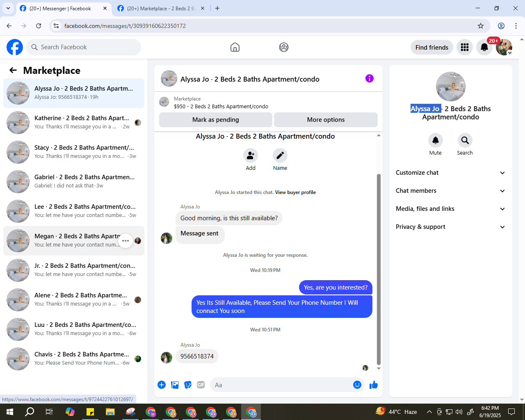Expand the Chat members section

click(x=450, y=191)
